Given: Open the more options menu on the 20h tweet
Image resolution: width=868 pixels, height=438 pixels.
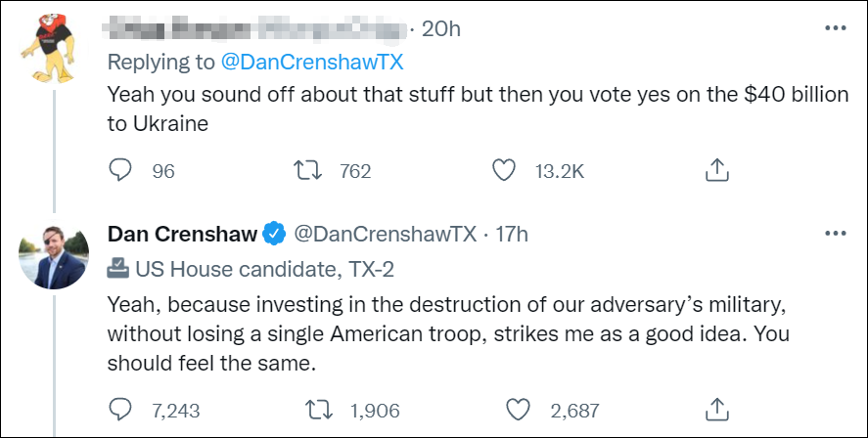Looking at the screenshot, I should pyautogui.click(x=835, y=28).
